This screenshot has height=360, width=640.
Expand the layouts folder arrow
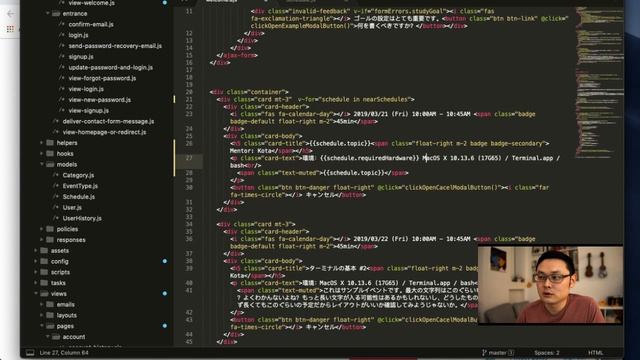tap(42, 315)
